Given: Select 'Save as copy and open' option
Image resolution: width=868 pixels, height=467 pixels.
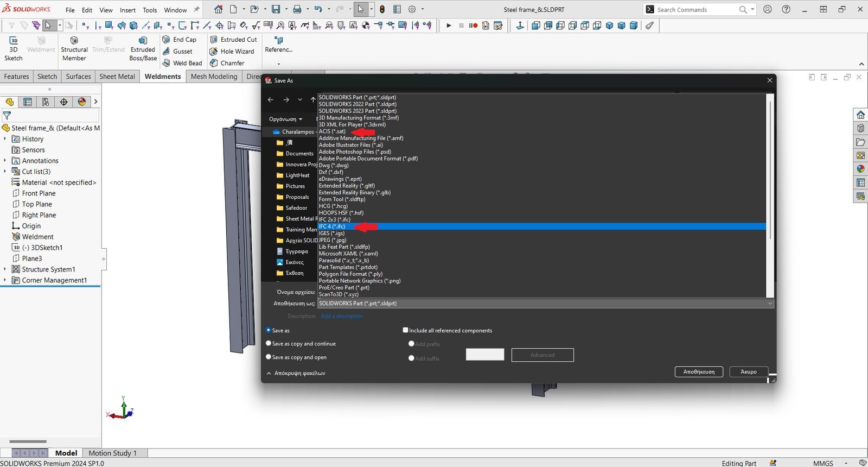Looking at the screenshot, I should click(x=269, y=357).
